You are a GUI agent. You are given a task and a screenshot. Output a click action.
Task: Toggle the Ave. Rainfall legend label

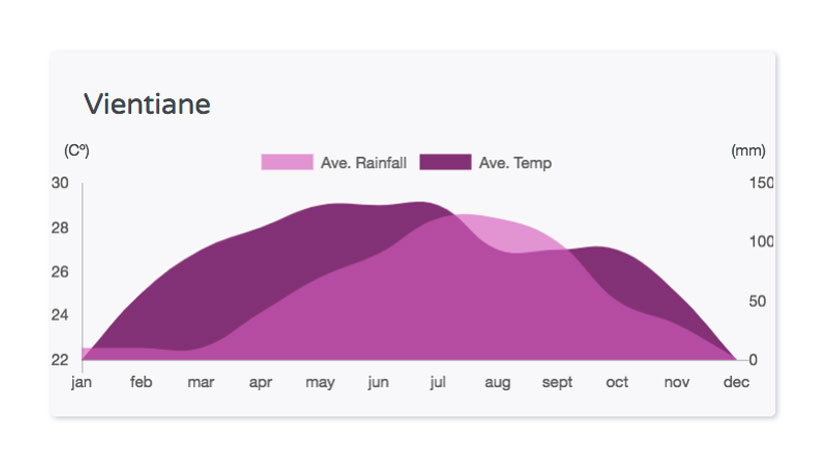[x=363, y=163]
